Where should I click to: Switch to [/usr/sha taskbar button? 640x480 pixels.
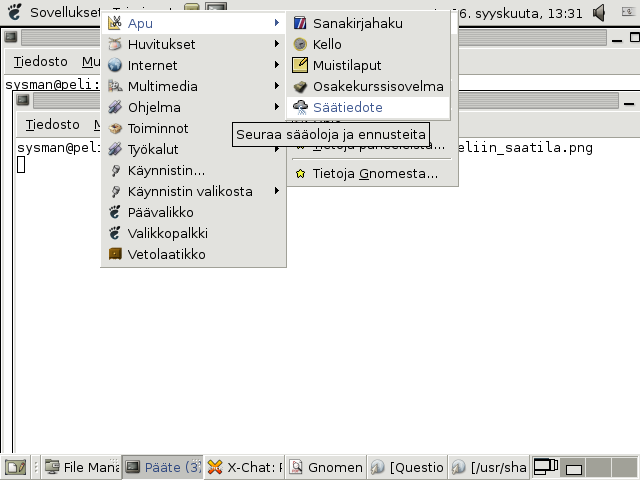click(488, 467)
